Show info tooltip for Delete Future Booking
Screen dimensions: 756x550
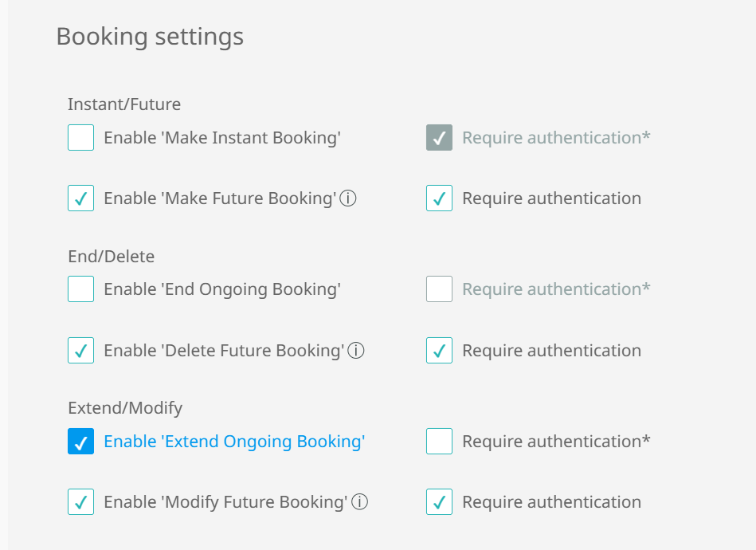point(356,350)
